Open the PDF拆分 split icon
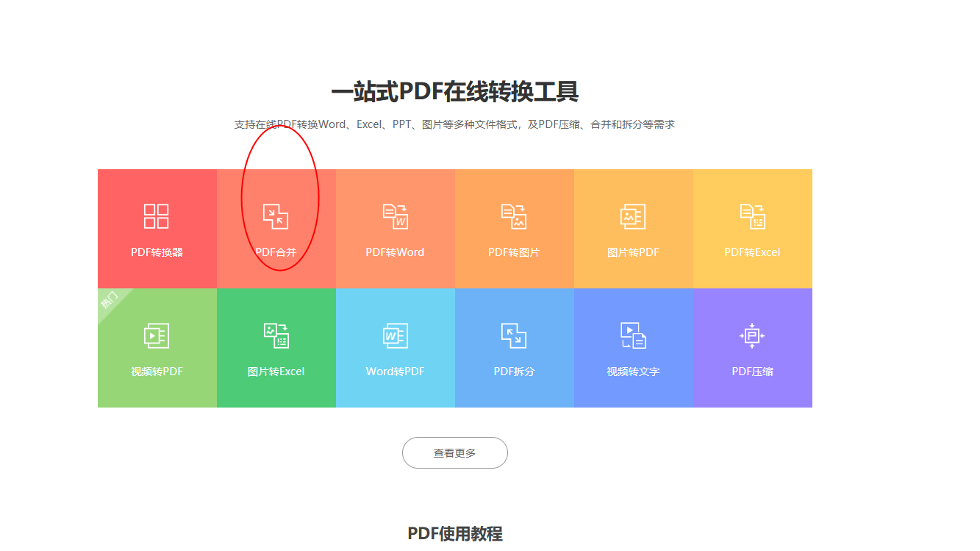980x551 pixels. [x=514, y=335]
